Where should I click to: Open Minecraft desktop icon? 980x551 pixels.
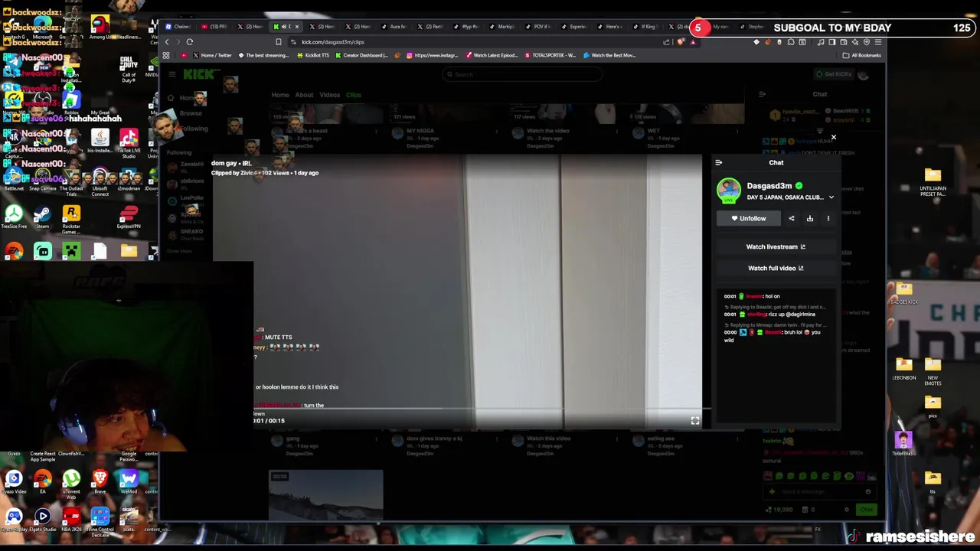pyautogui.click(x=71, y=251)
